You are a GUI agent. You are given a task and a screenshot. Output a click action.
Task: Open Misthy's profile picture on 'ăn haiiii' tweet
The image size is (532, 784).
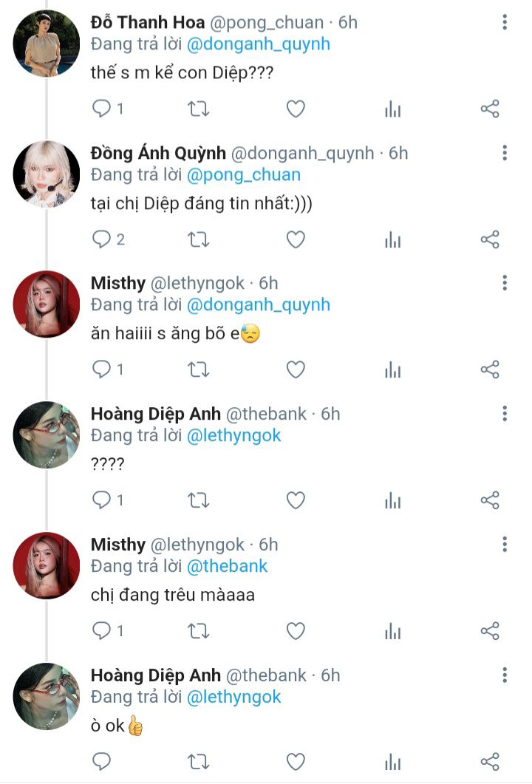coord(47,304)
